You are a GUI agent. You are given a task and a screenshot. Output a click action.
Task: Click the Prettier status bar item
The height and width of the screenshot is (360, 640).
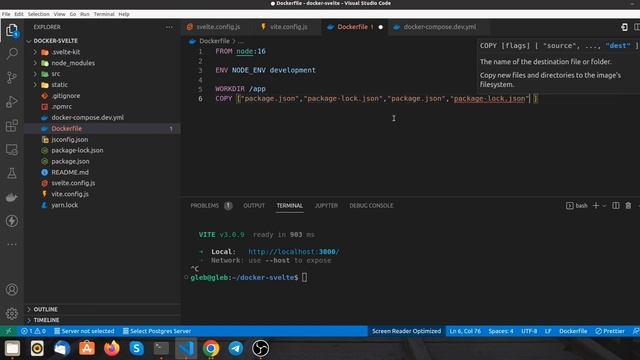(x=610, y=331)
